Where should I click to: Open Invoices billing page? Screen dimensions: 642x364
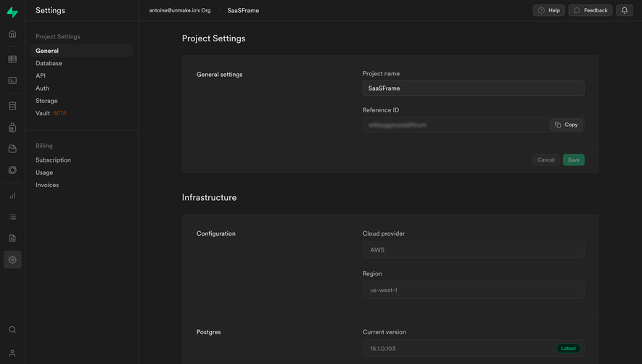[47, 185]
